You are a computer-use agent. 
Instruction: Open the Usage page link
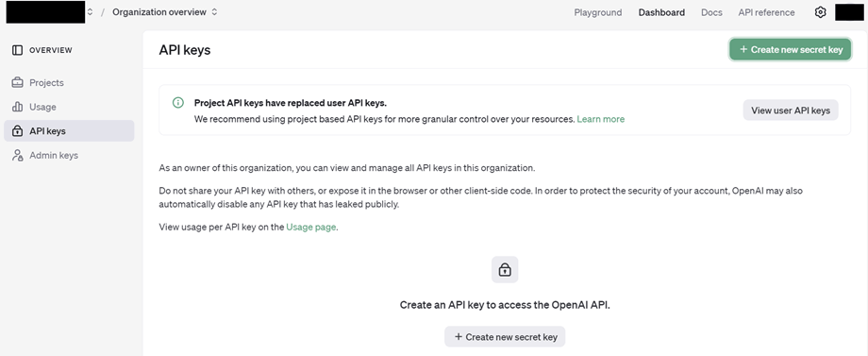pos(311,227)
